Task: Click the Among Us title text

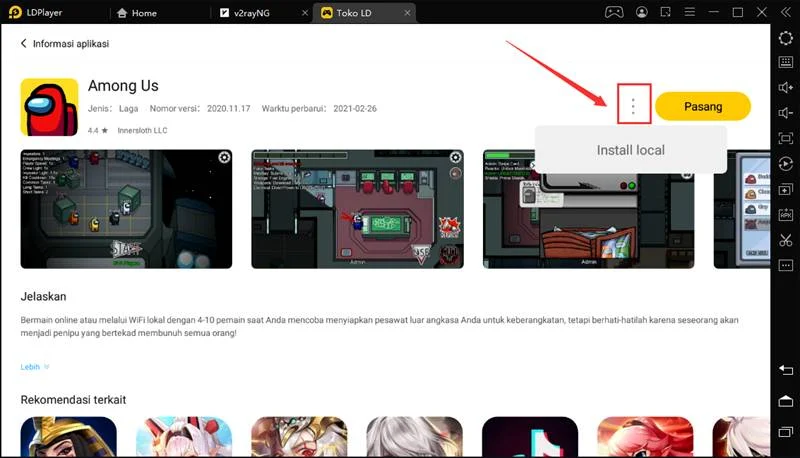Action: [x=123, y=86]
